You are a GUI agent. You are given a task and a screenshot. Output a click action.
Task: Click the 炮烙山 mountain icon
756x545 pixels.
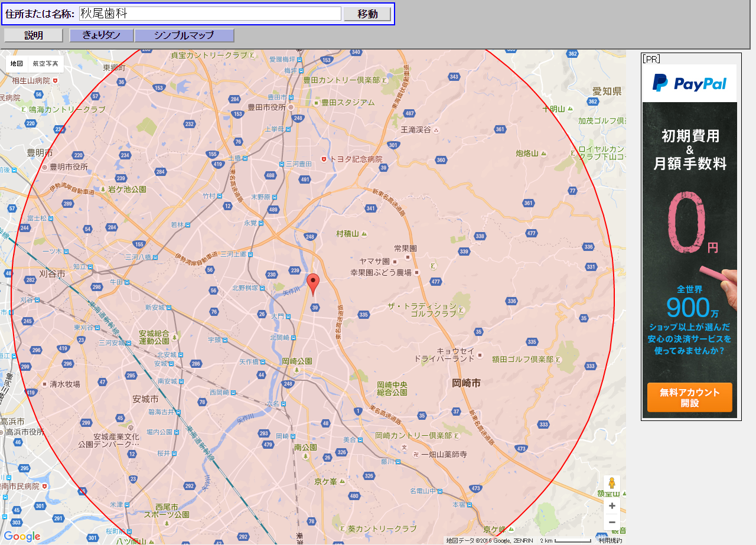(544, 154)
